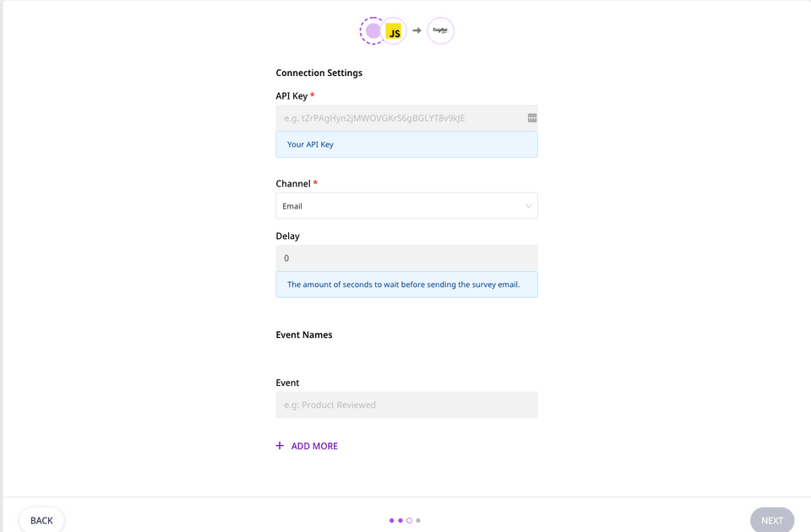Click the delay seconds hint text

click(x=404, y=285)
